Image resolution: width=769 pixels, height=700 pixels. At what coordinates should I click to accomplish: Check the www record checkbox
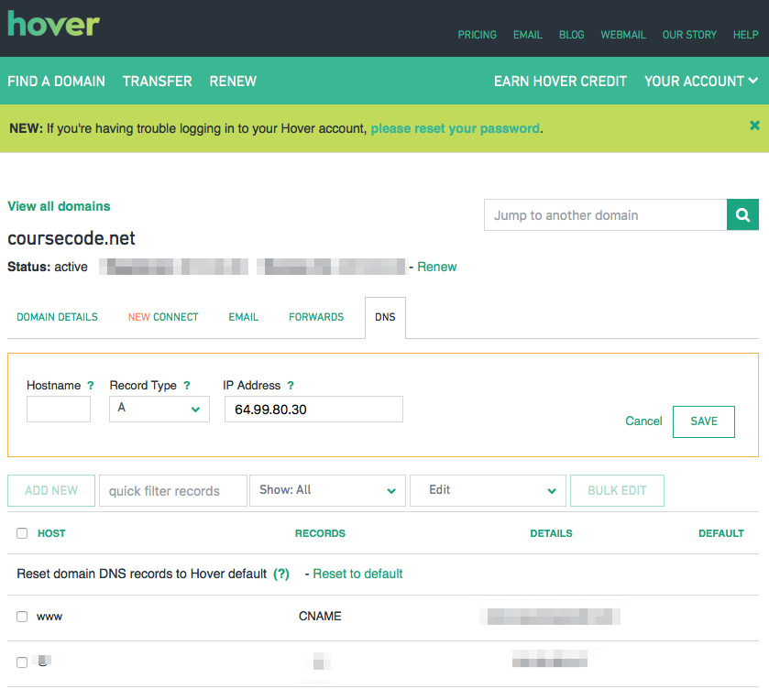click(22, 617)
